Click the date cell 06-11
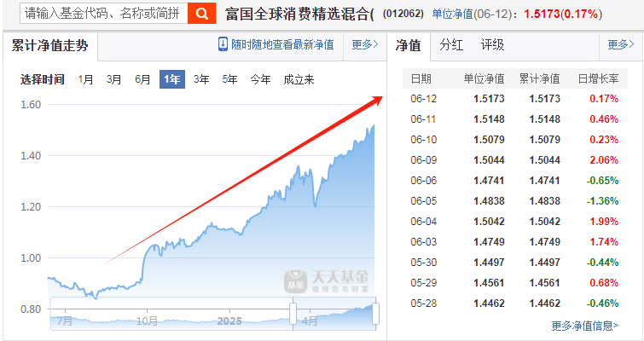644x341 pixels. pyautogui.click(x=423, y=119)
